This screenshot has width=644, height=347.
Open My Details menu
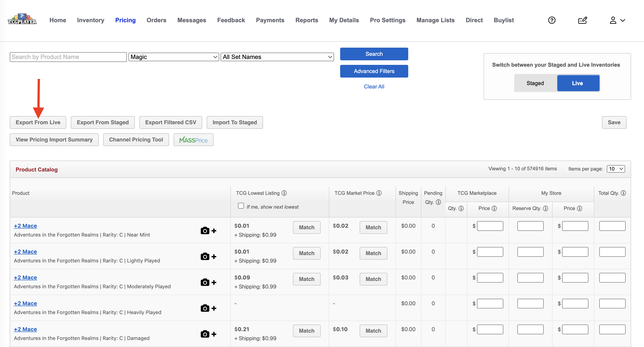[x=344, y=20]
